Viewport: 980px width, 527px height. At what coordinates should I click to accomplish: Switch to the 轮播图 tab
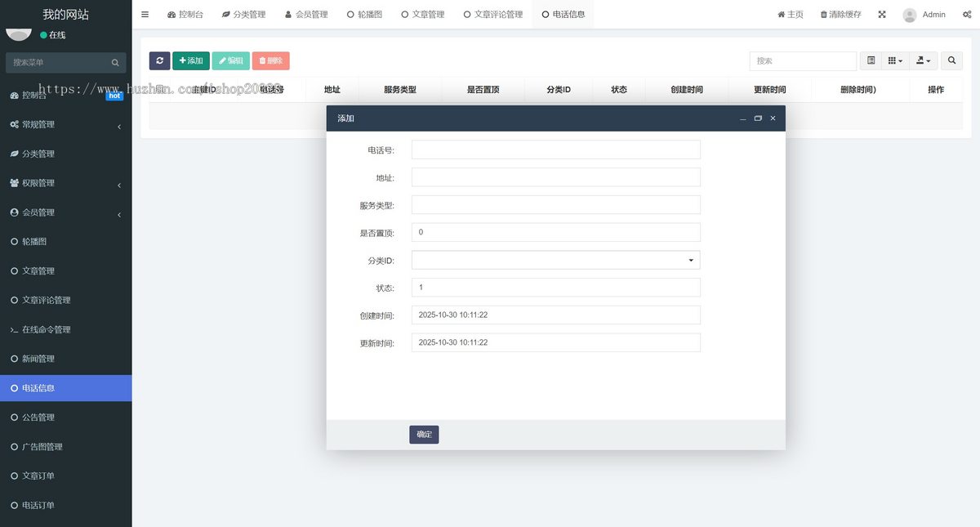pos(364,14)
